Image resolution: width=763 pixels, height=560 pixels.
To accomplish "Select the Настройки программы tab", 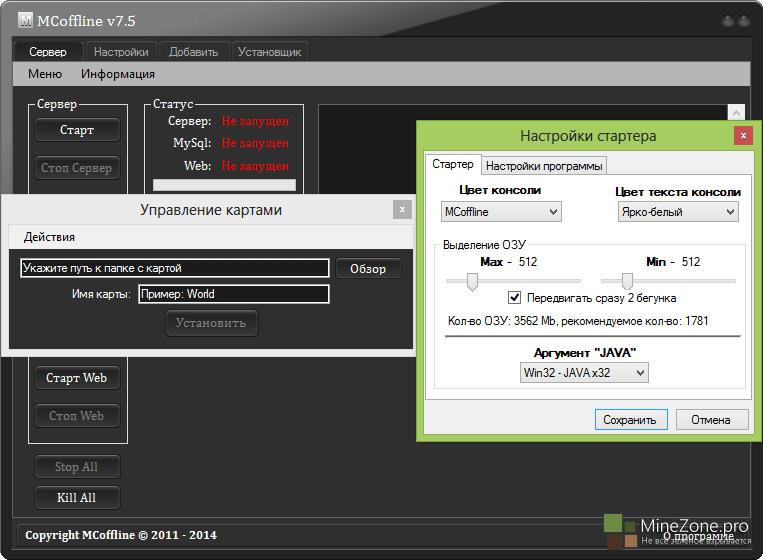I will pyautogui.click(x=544, y=166).
